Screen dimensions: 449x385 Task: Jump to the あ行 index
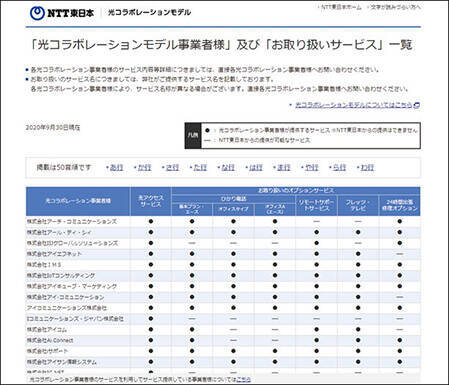point(116,167)
